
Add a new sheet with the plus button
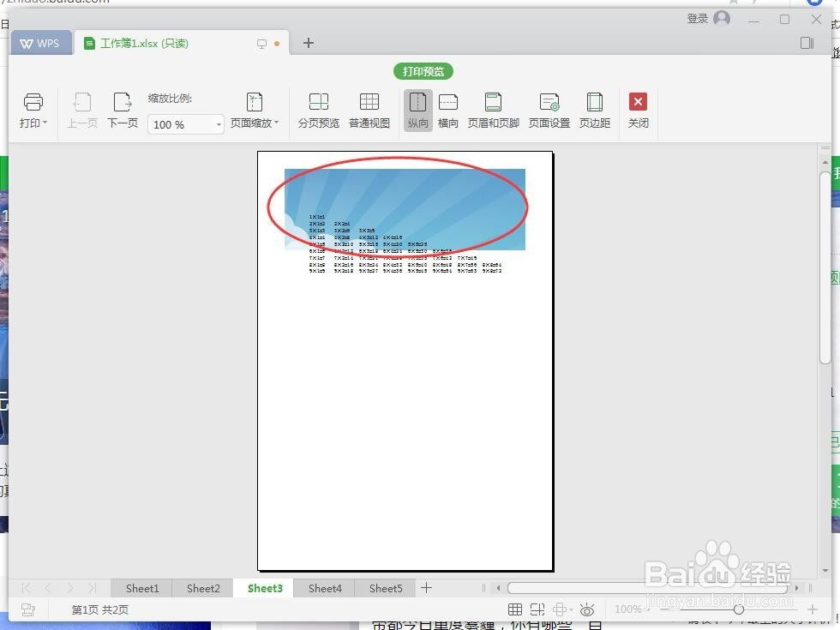tap(426, 588)
